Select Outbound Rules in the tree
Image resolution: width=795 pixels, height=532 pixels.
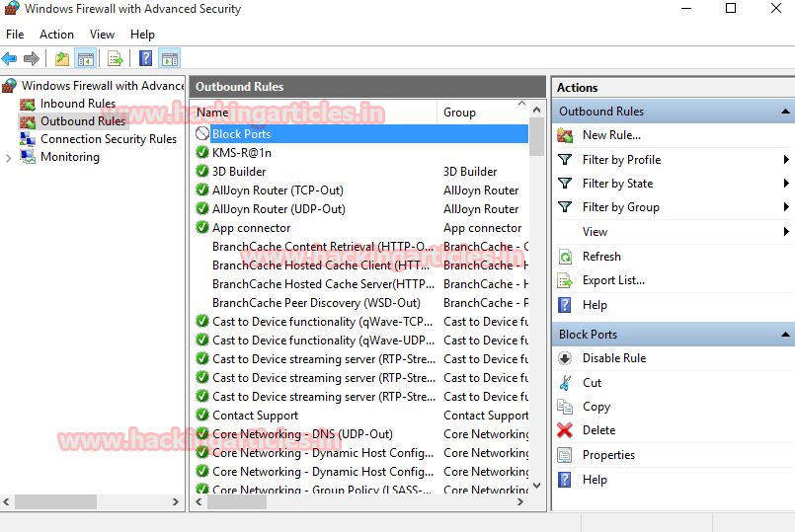click(83, 121)
